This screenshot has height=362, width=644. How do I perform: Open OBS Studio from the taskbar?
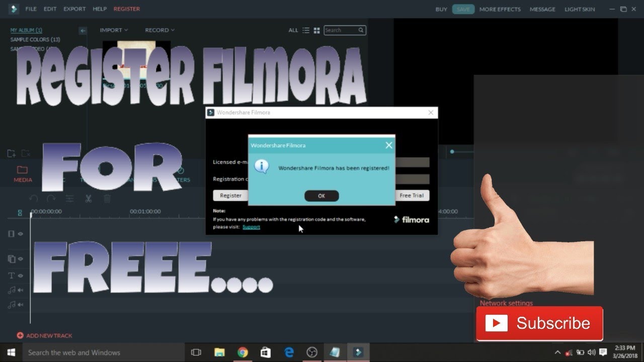312,352
